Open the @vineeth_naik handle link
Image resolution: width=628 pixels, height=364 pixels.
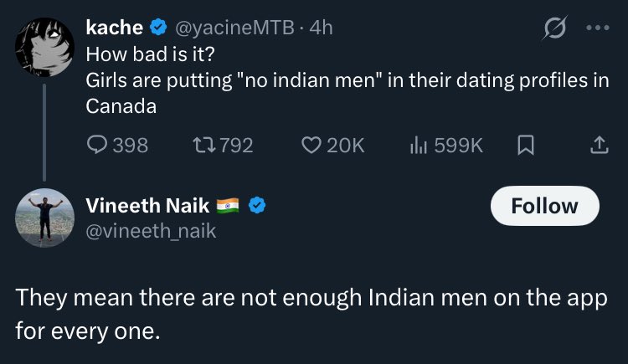(x=152, y=231)
